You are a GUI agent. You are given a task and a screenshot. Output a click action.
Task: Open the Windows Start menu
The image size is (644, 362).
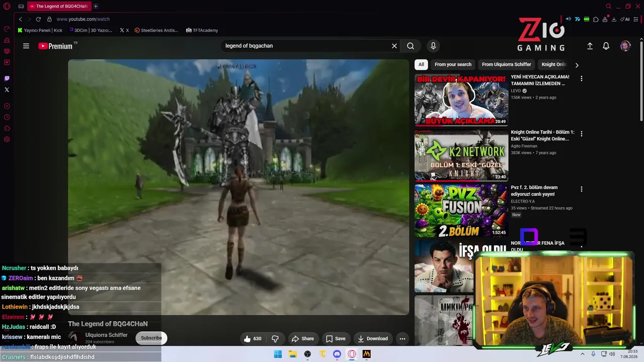tap(278, 354)
